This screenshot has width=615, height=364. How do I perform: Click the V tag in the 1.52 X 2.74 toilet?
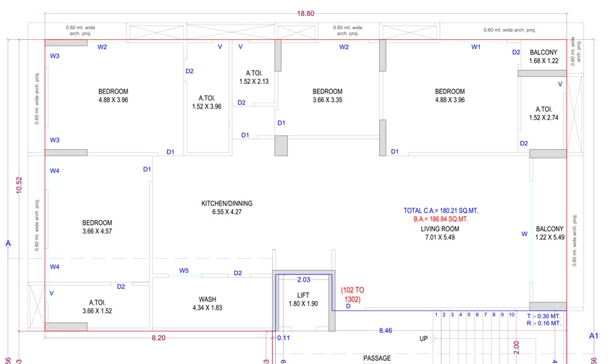point(560,84)
